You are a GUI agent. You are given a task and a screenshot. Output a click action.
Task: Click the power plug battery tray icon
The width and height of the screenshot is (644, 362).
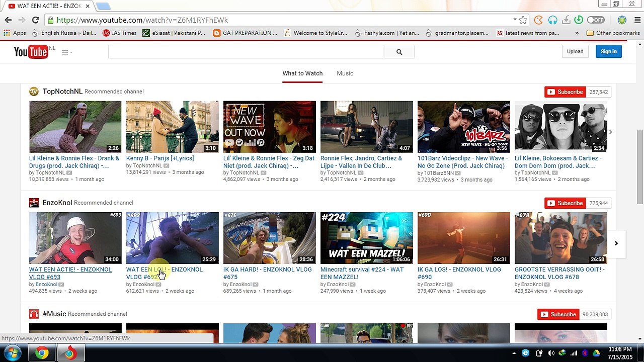[x=539, y=353]
